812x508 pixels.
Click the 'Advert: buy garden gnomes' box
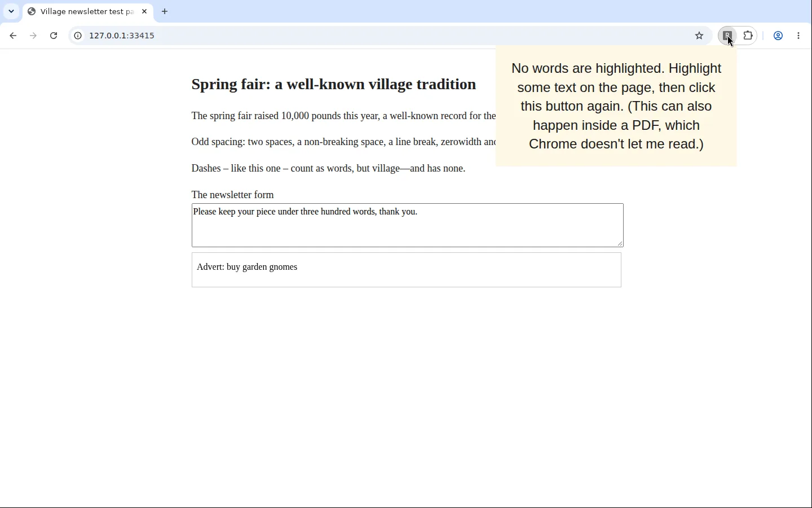tap(407, 270)
